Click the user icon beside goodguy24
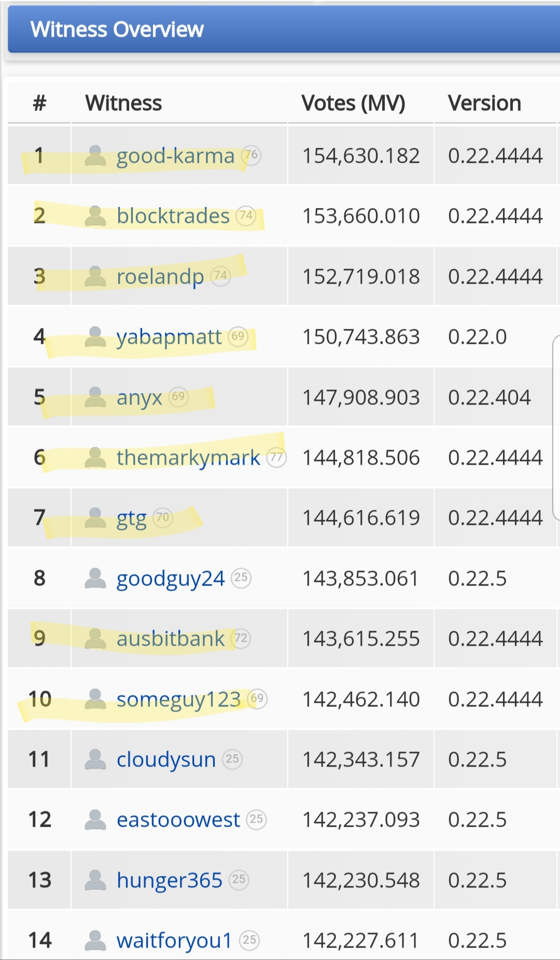 pos(95,578)
